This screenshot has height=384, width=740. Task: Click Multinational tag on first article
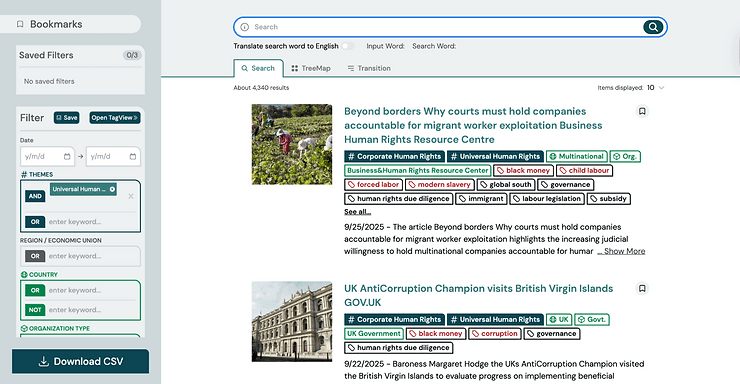click(577, 157)
